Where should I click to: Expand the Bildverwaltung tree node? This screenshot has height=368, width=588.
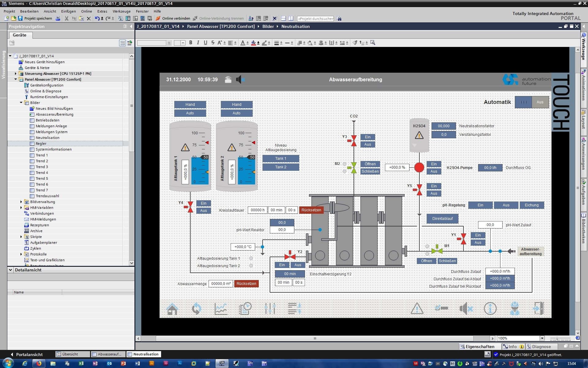coord(21,202)
